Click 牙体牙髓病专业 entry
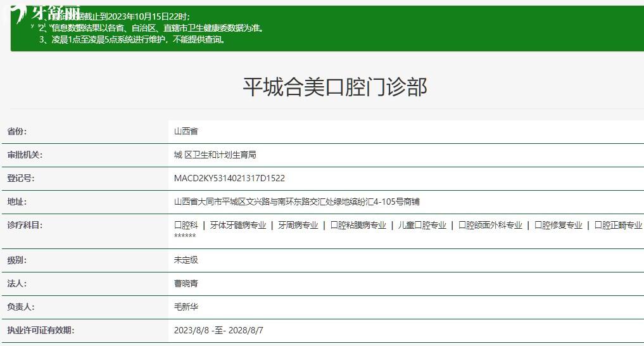644x346 pixels. click(238, 225)
